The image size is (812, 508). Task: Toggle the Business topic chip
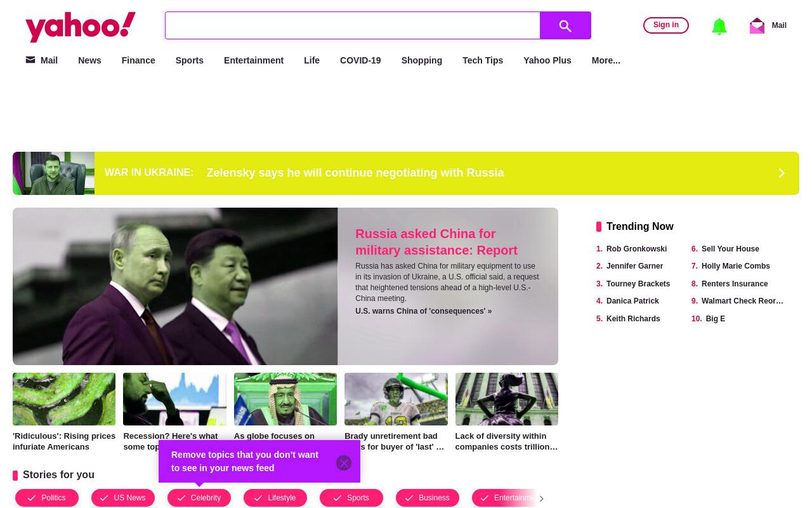click(x=428, y=498)
